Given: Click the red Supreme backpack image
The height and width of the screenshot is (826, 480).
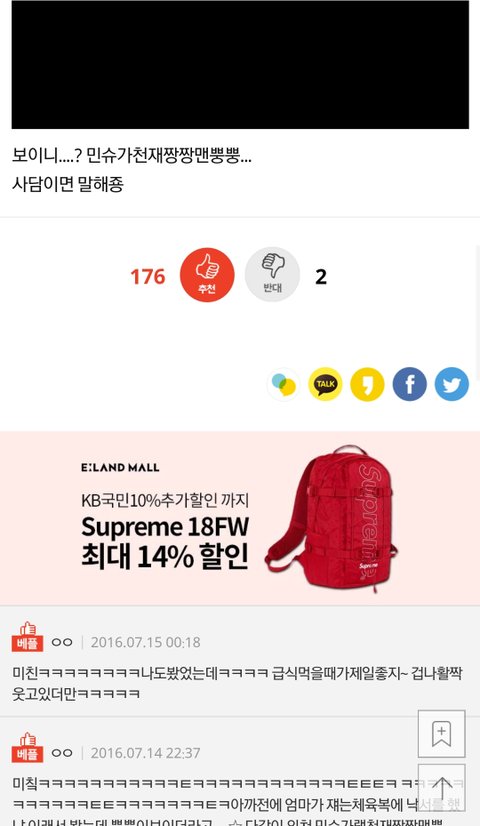Looking at the screenshot, I should (332, 519).
